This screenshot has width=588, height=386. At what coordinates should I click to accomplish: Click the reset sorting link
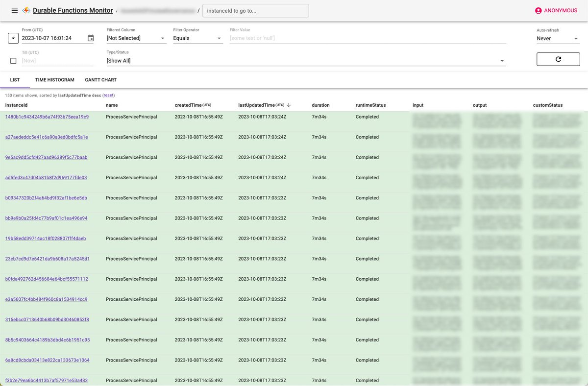pyautogui.click(x=108, y=95)
